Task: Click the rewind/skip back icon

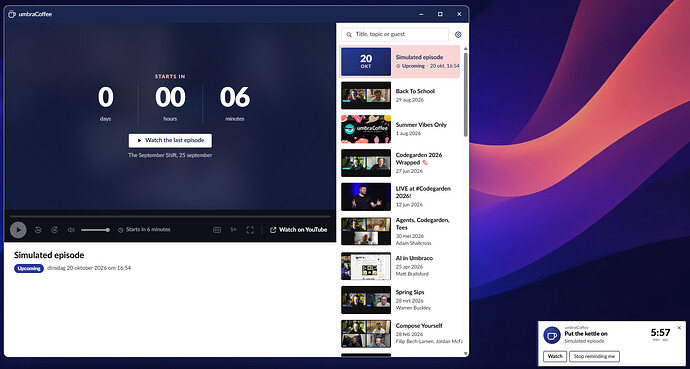Action: (38, 230)
